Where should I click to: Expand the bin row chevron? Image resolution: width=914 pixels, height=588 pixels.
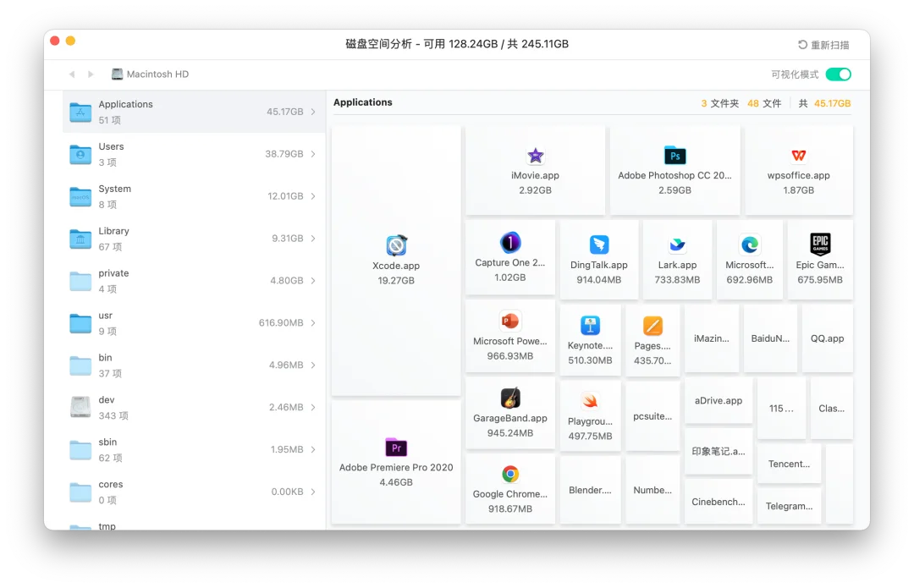pos(313,365)
